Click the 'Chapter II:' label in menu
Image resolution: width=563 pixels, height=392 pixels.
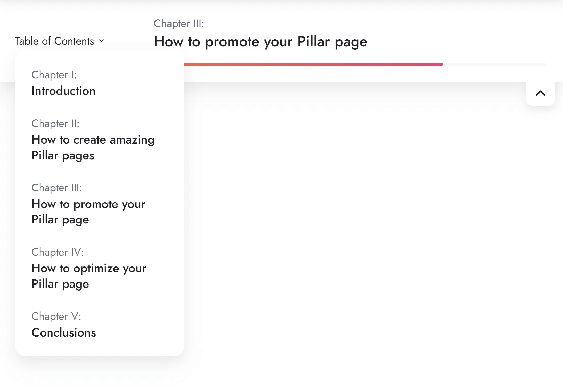point(55,123)
